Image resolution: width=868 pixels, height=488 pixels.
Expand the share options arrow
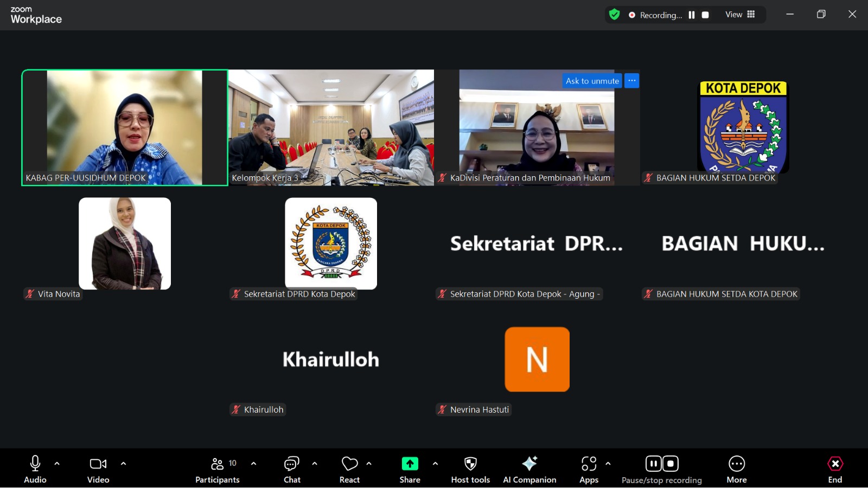(435, 464)
